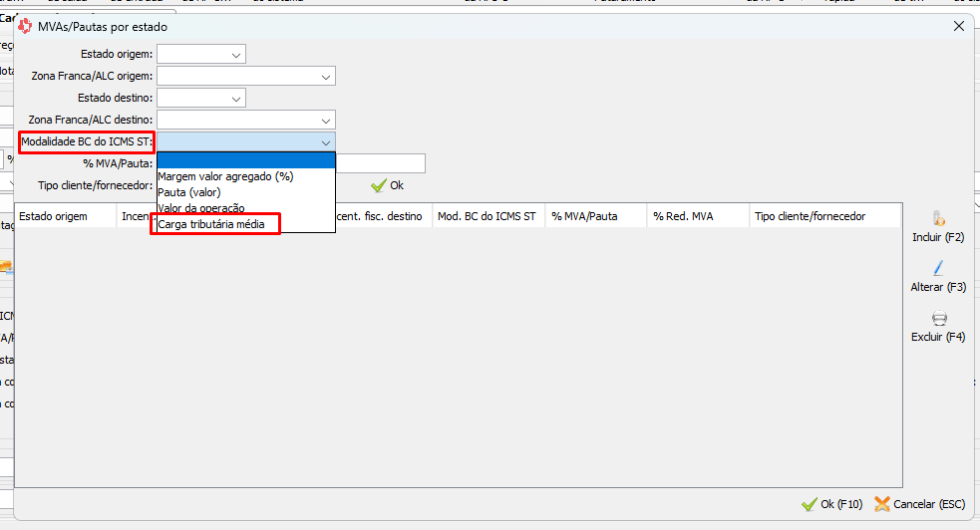Close the MVAs/Pautas por estado window
Image resolution: width=980 pixels, height=530 pixels.
pos(959,26)
